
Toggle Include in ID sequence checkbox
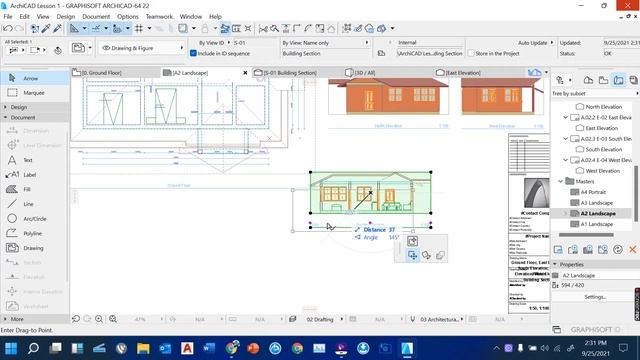193,53
